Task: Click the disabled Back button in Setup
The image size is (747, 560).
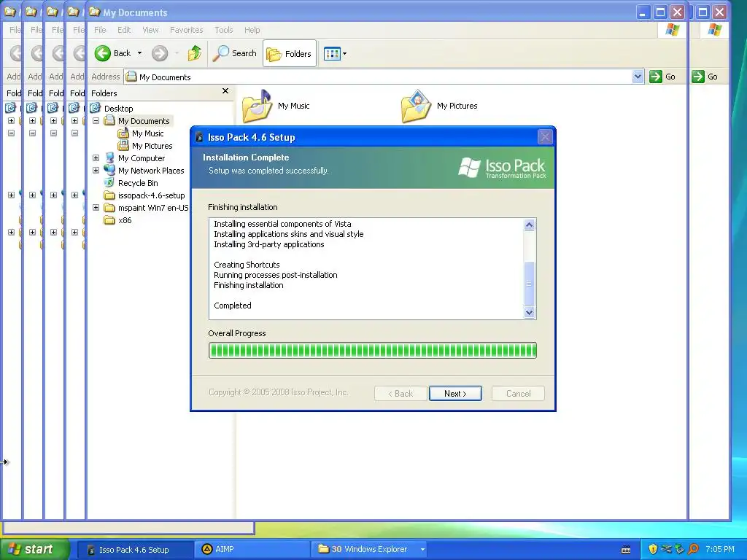Action: (400, 393)
